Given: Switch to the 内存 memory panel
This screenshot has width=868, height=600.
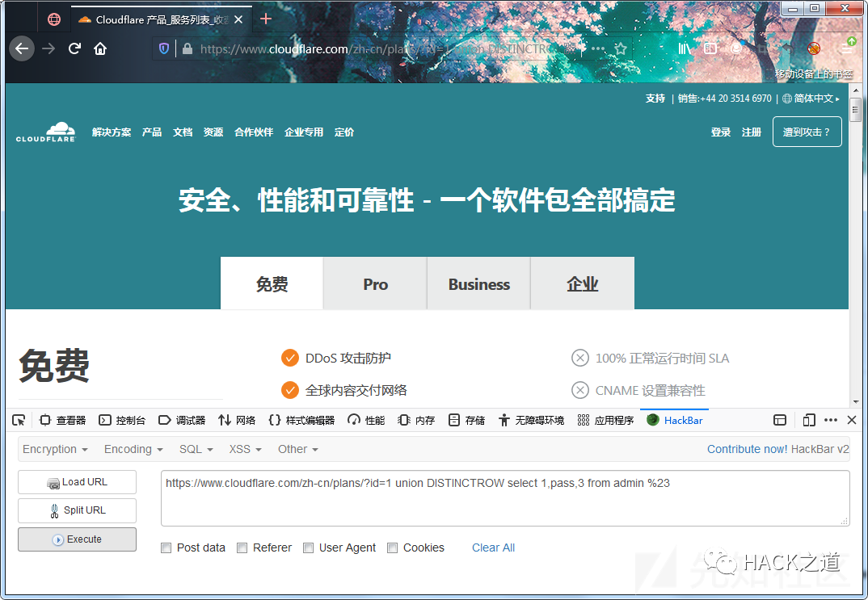Looking at the screenshot, I should tap(416, 420).
